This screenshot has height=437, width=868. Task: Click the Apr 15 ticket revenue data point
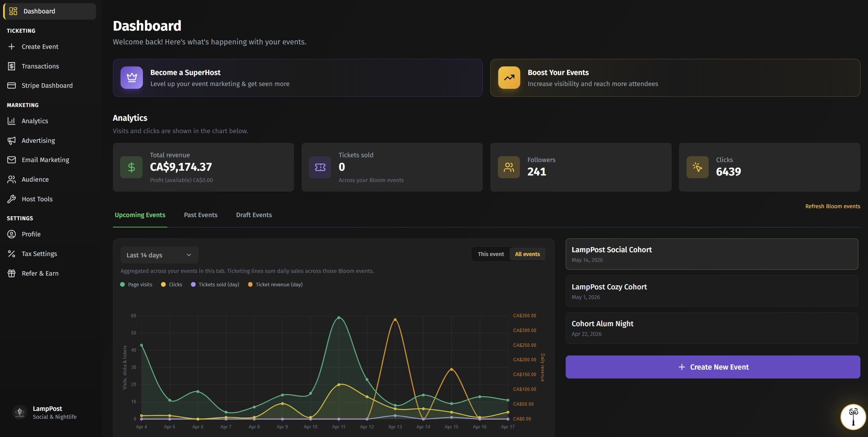451,369
